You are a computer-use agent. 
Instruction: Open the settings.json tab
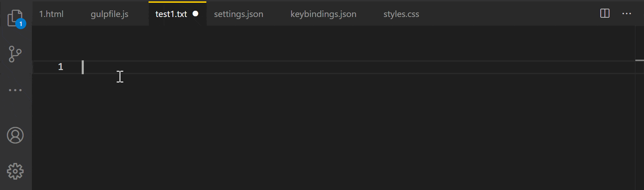[239, 14]
